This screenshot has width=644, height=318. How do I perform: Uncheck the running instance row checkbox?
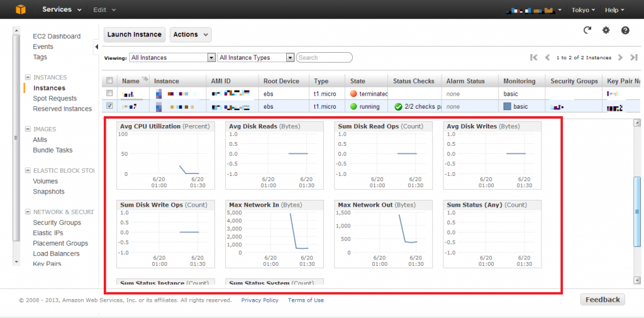point(109,106)
